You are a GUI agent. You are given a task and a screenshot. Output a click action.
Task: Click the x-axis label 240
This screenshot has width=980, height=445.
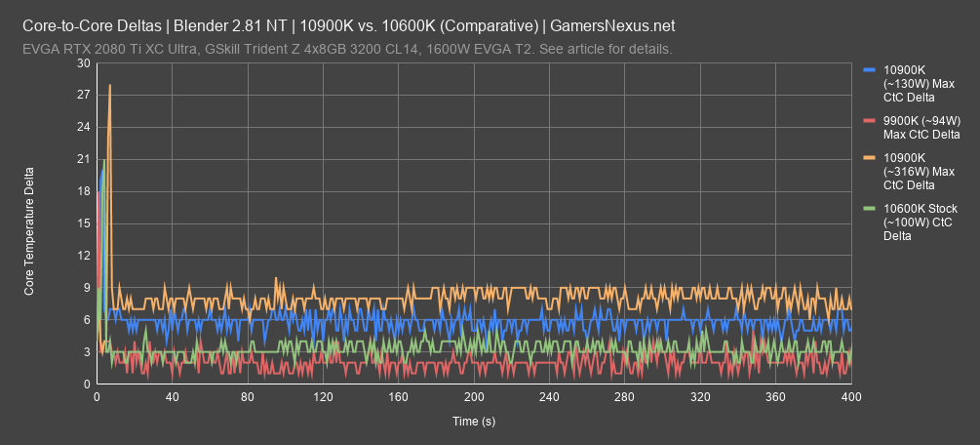[x=549, y=396]
